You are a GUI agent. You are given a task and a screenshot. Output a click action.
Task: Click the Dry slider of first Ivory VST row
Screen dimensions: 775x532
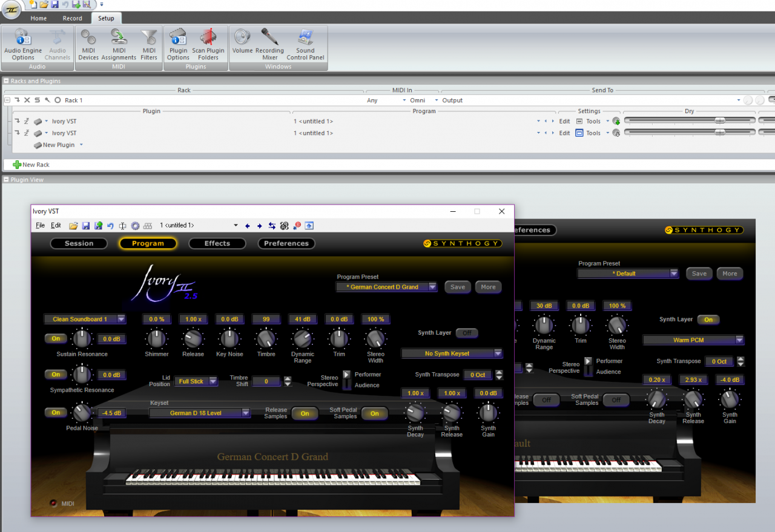click(x=690, y=121)
